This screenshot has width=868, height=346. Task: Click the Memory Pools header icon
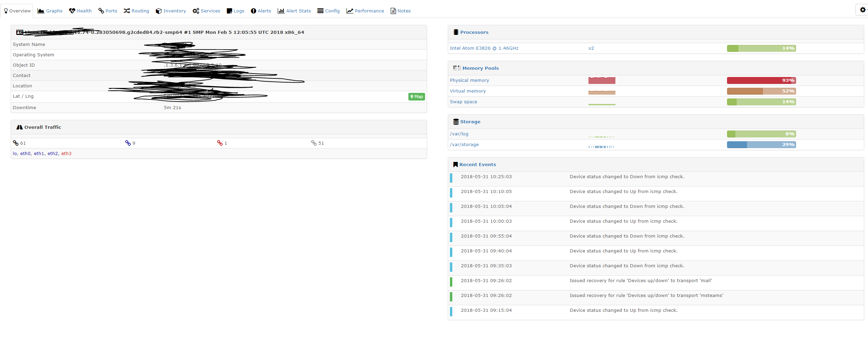pos(457,68)
